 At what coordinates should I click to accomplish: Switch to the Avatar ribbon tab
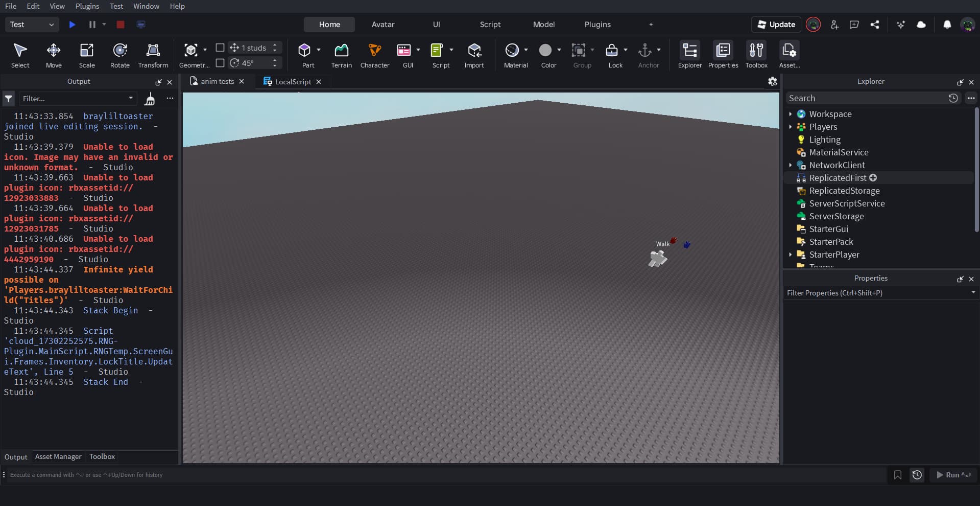[383, 25]
